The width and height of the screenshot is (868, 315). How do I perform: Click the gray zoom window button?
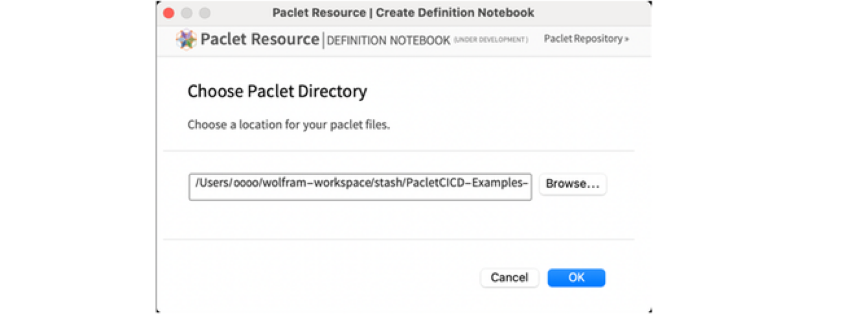[205, 12]
